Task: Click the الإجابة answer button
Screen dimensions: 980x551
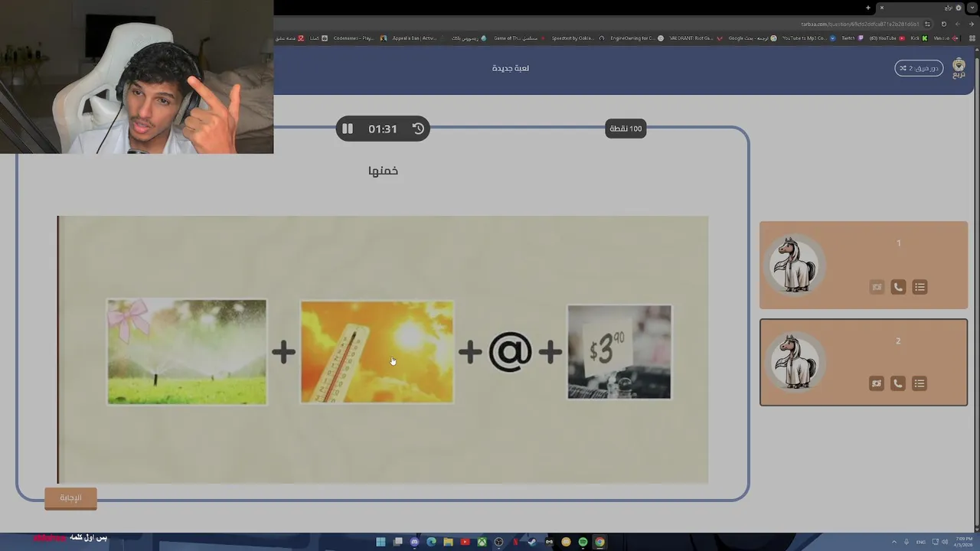Action: point(70,498)
